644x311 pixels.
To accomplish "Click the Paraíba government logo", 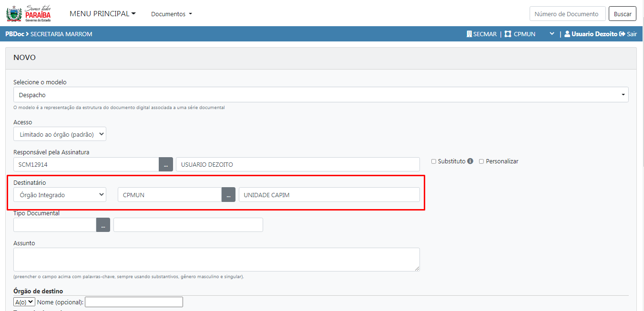I will 29,13.
